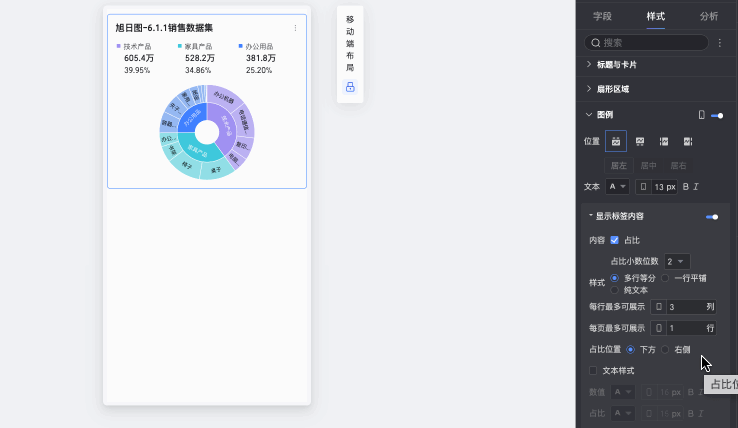This screenshot has width=738, height=428.
Task: Expand the 标题与卡片 section
Action: pos(589,65)
